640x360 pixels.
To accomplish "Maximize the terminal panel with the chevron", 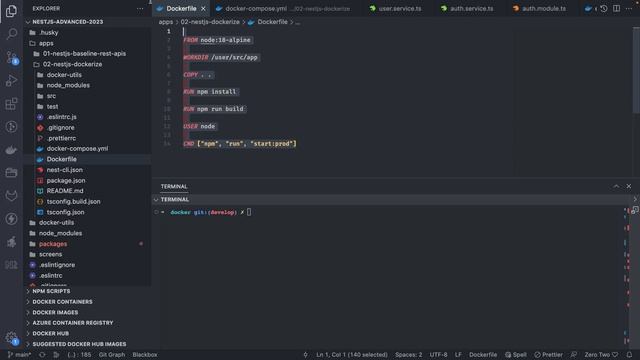I will tap(616, 186).
